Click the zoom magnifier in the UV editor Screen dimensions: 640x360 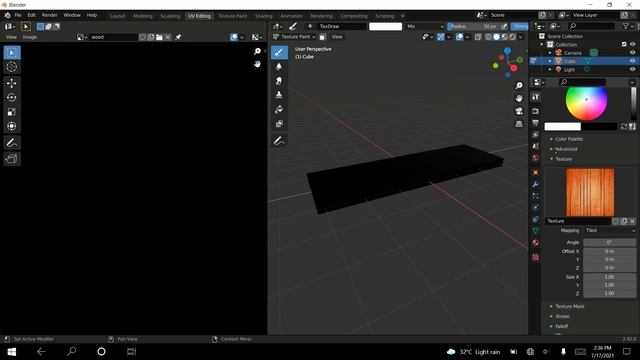257,51
